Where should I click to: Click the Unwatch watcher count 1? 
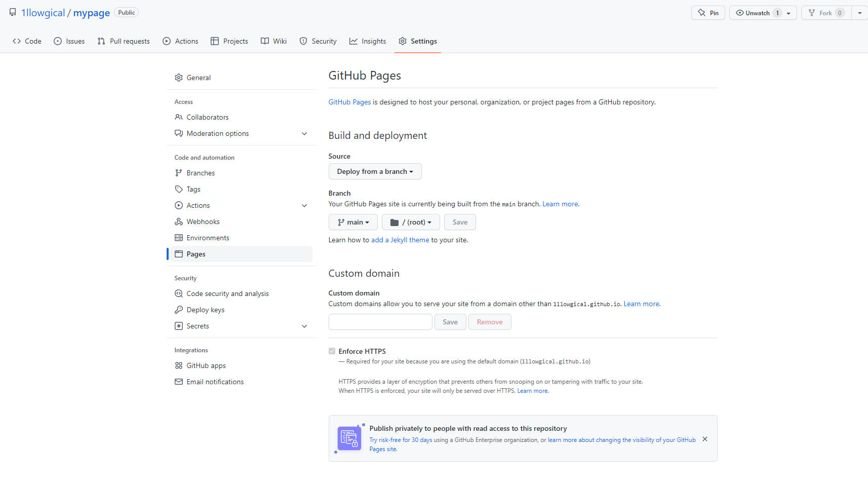click(x=777, y=13)
